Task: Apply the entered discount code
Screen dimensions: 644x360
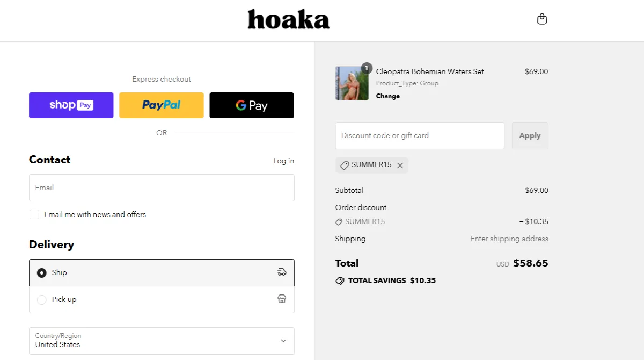Action: click(530, 135)
